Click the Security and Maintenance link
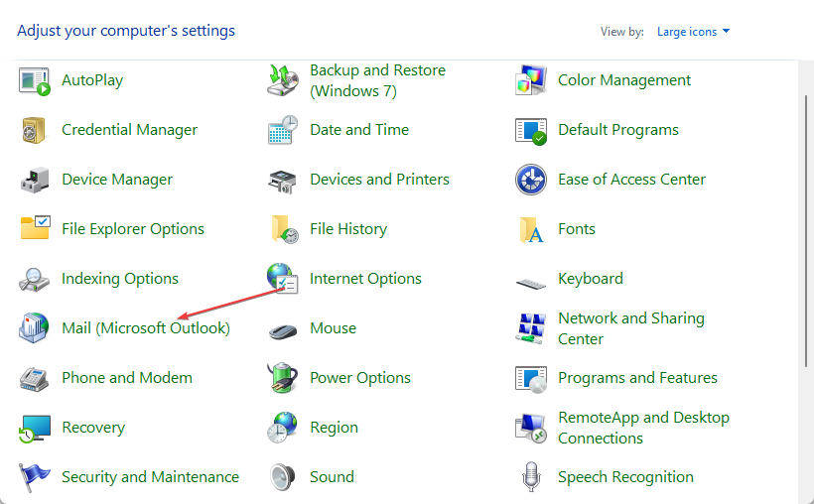Screen dimensions: 814x504 pyautogui.click(x=150, y=477)
